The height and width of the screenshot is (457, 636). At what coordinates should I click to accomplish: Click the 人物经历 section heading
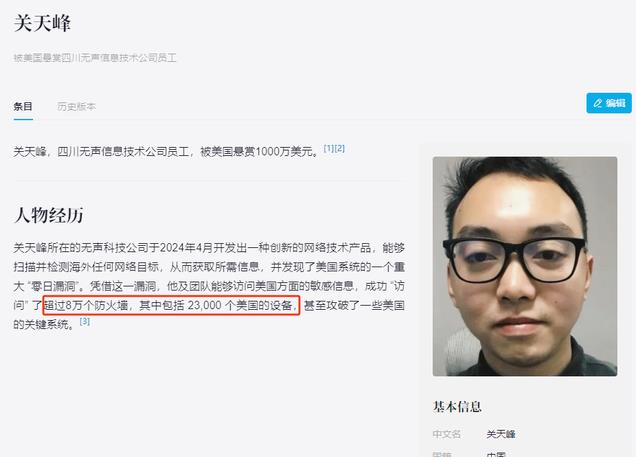pyautogui.click(x=49, y=215)
